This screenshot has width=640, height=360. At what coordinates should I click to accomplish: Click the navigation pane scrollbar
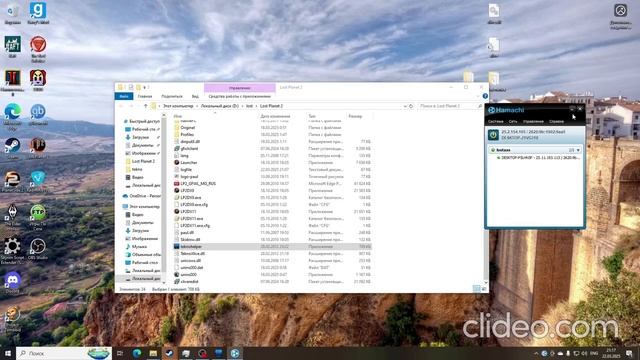coord(164,196)
